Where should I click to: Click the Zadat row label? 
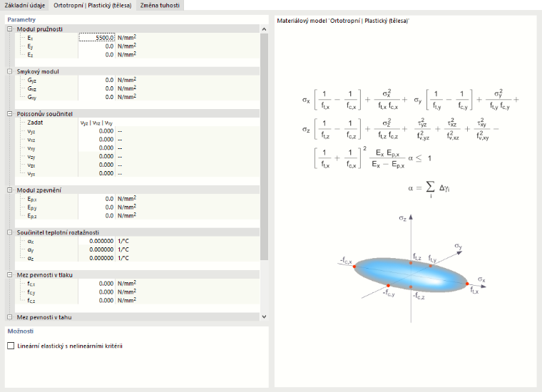(x=35, y=123)
